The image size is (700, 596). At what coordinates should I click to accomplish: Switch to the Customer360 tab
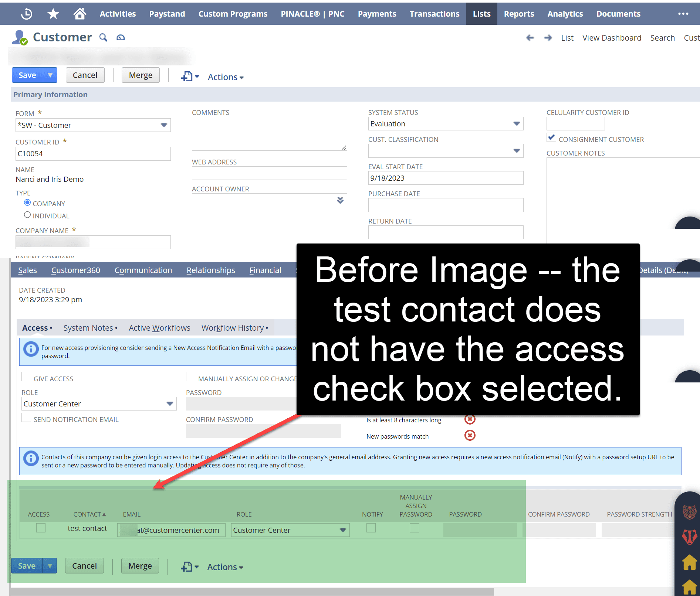coord(76,270)
